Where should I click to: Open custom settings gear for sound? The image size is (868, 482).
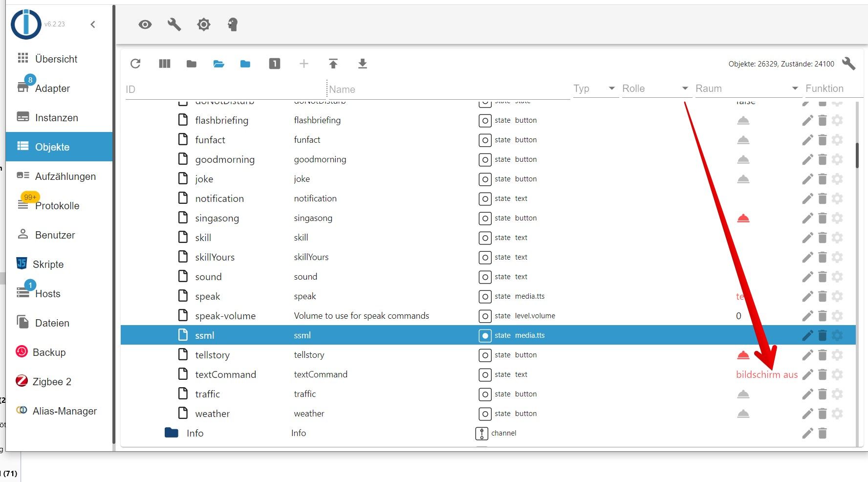837,277
